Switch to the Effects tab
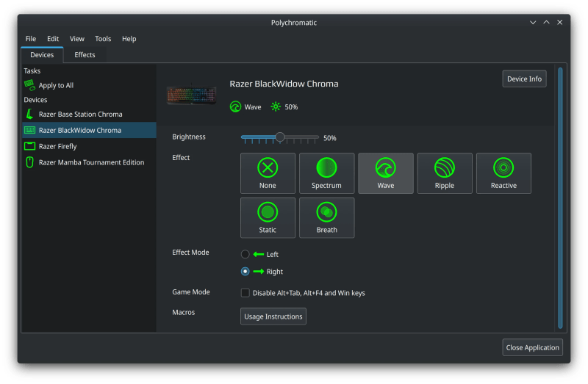588x384 pixels. pyautogui.click(x=85, y=54)
